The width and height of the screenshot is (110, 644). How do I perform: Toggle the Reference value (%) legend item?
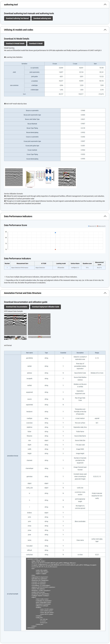click(101, 226)
